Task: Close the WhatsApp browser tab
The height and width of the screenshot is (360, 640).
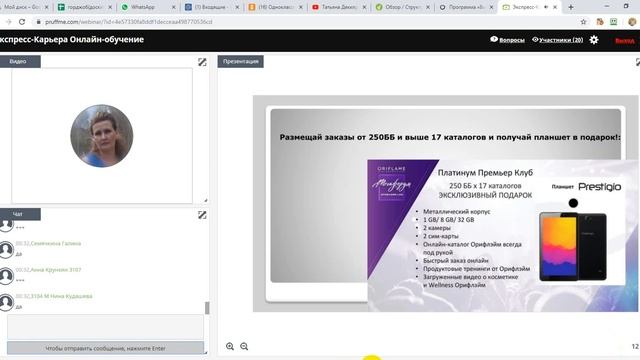Action: coord(173,7)
